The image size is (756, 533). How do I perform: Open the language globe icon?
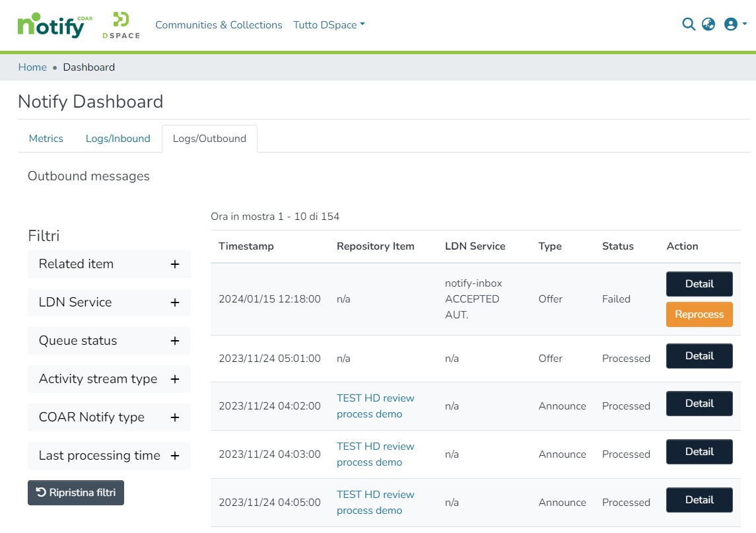708,24
